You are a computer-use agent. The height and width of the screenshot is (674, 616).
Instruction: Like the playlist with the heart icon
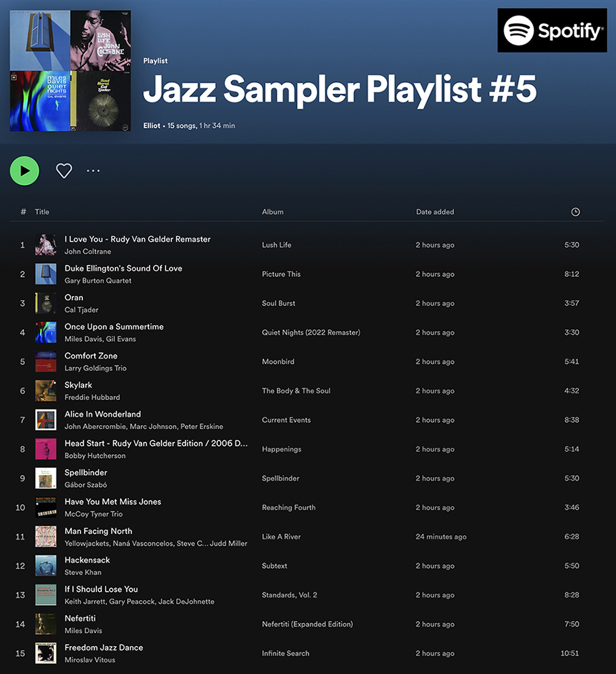[64, 170]
